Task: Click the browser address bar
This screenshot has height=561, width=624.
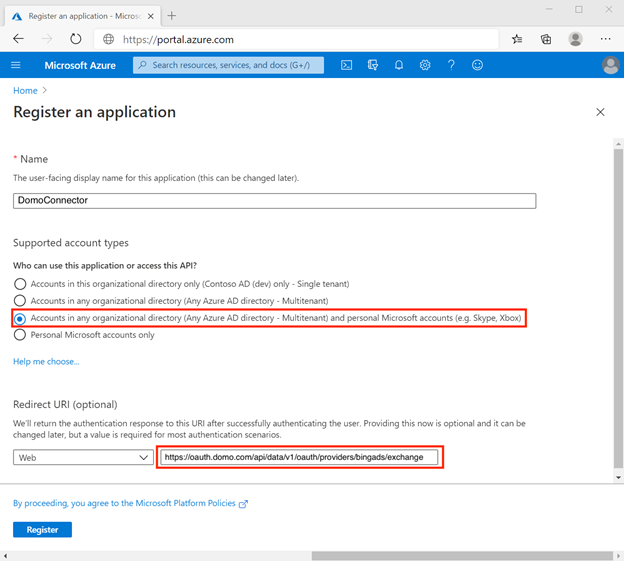Action: [x=296, y=39]
